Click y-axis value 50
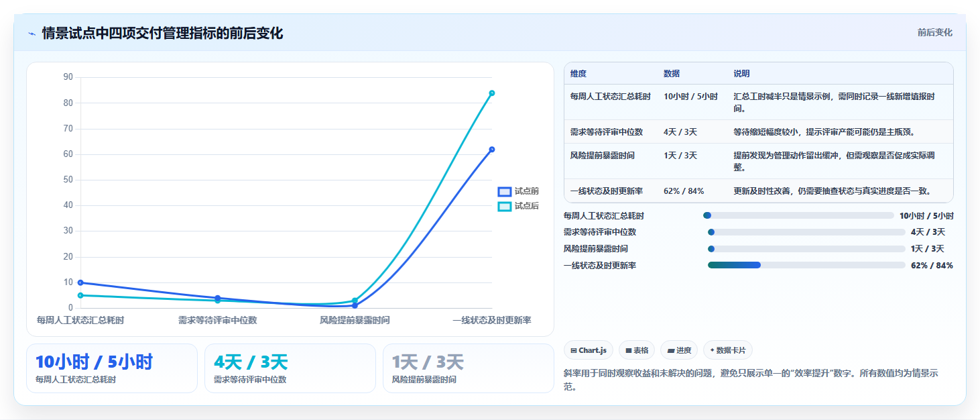980x420 pixels. coord(68,180)
